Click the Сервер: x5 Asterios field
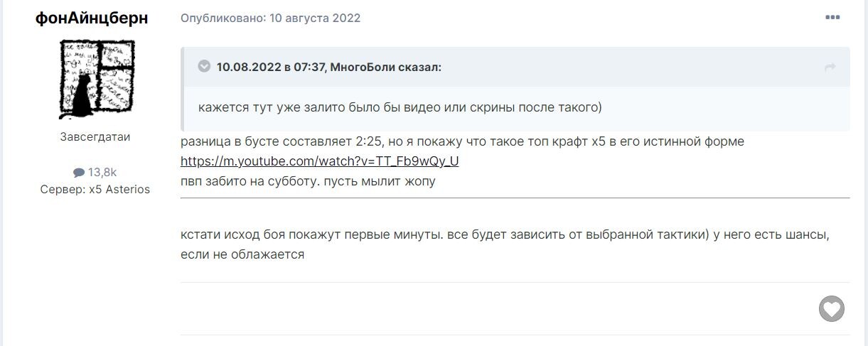 pos(95,190)
